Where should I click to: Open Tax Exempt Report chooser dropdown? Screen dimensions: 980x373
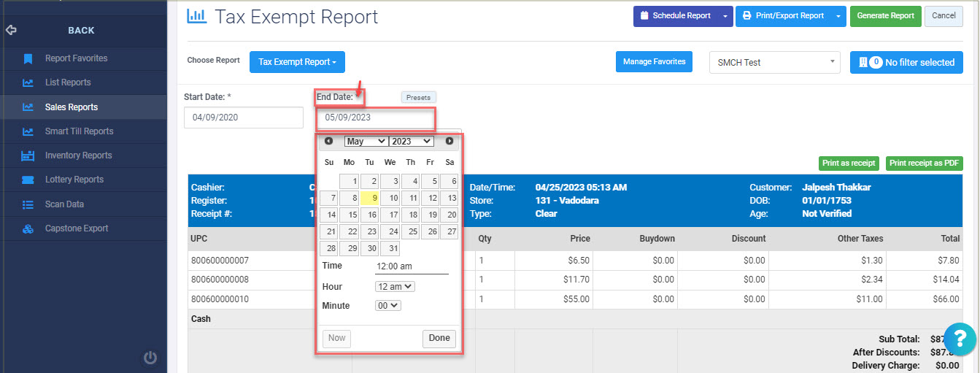tap(297, 62)
